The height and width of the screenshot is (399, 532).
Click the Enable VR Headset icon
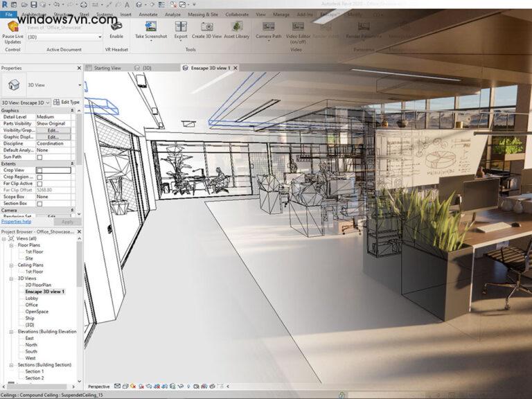tap(116, 26)
